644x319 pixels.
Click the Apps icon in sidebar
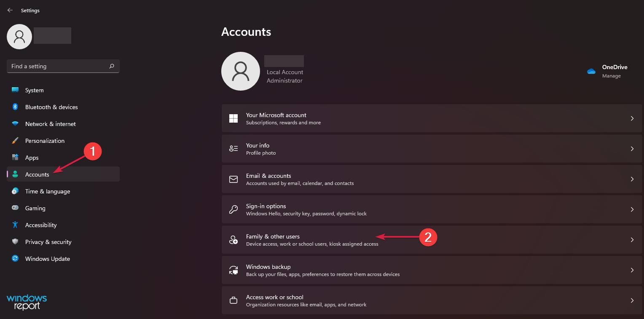click(x=15, y=158)
